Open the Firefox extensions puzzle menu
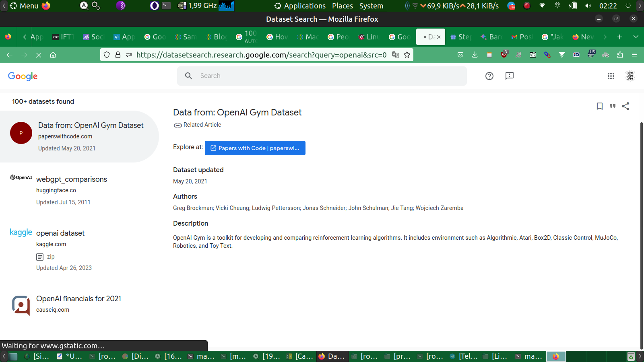 pos(620,55)
